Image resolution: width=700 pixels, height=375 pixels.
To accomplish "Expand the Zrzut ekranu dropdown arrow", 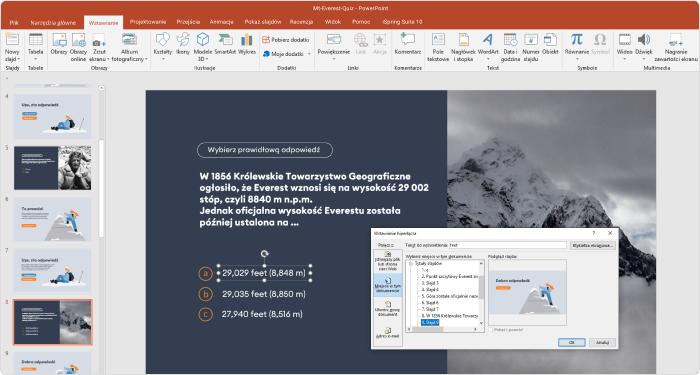I will tap(108, 59).
